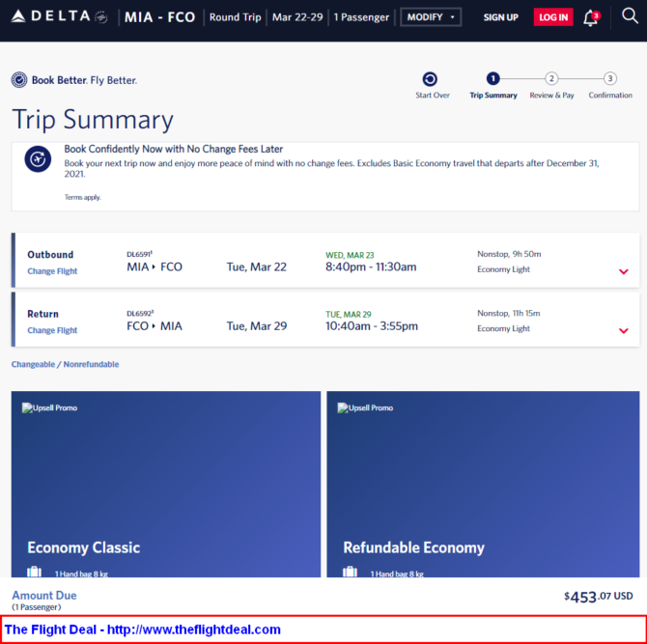
Task: Open the notifications bell icon
Action: (590, 17)
